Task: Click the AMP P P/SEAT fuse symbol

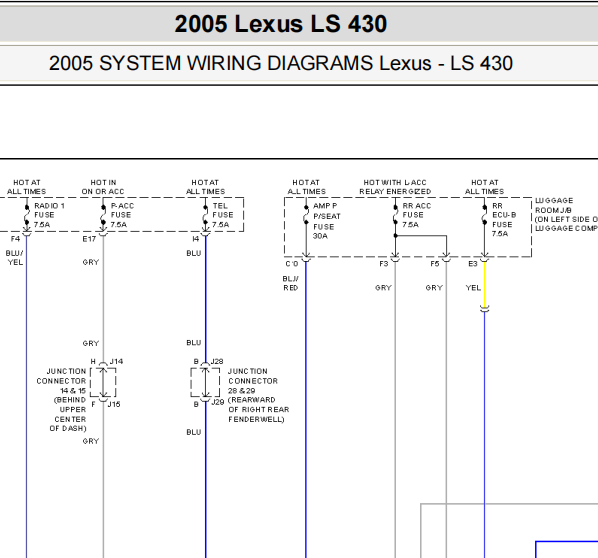Action: [x=306, y=215]
